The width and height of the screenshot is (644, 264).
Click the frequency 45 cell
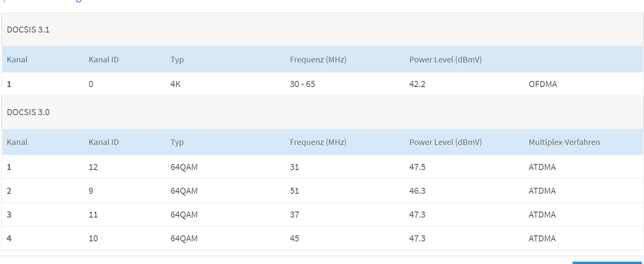pos(295,239)
